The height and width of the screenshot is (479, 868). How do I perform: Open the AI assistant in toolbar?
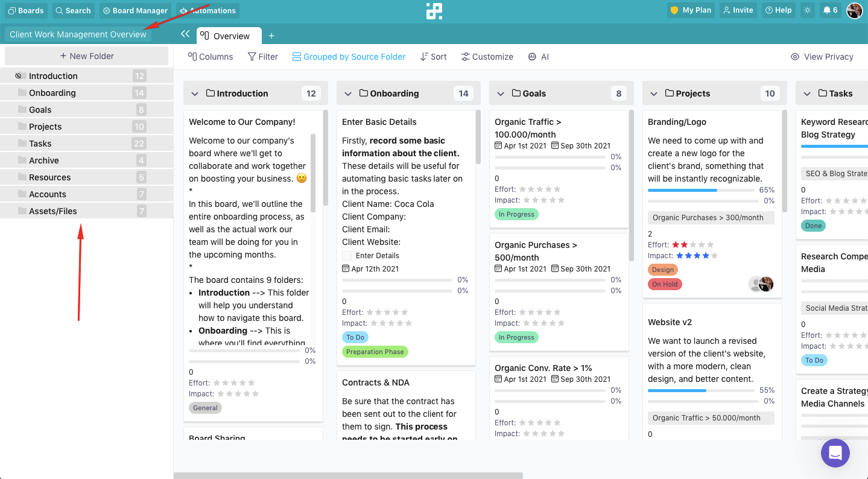[538, 57]
